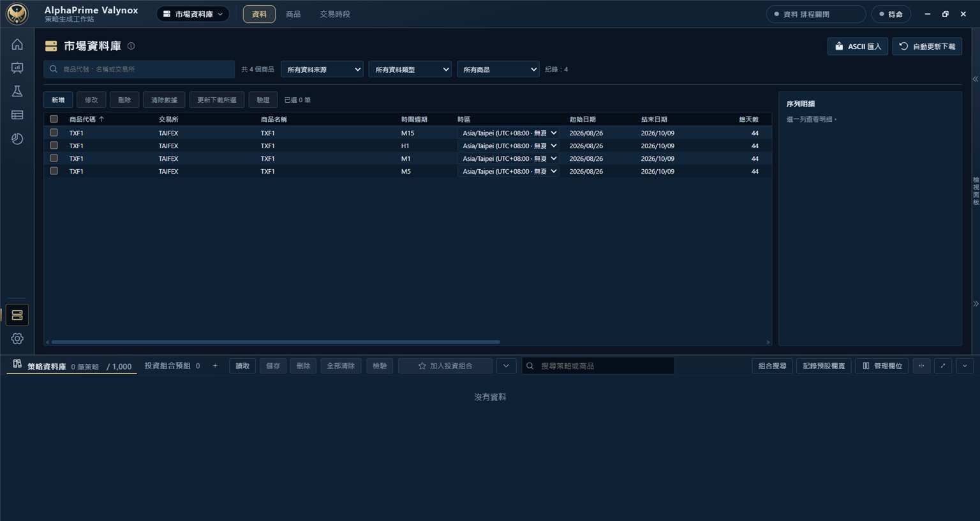This screenshot has height=521, width=980.
Task: Open the 所有資料來源 filter dropdown
Action: [322, 69]
